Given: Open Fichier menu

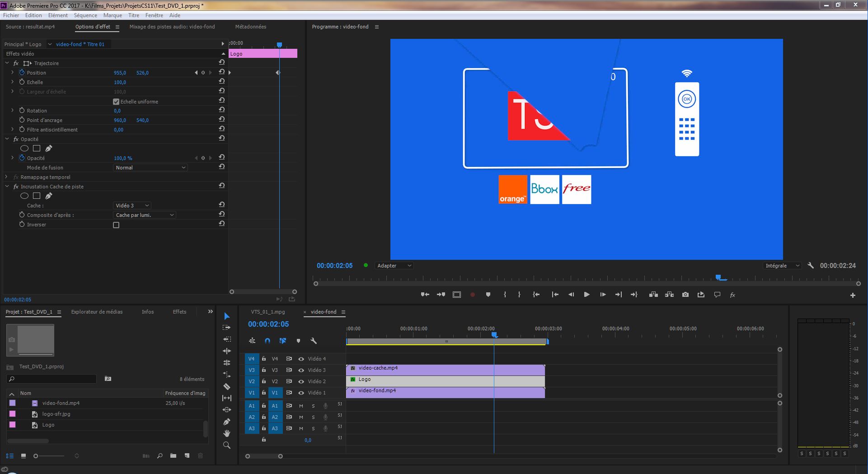Looking at the screenshot, I should point(11,15).
